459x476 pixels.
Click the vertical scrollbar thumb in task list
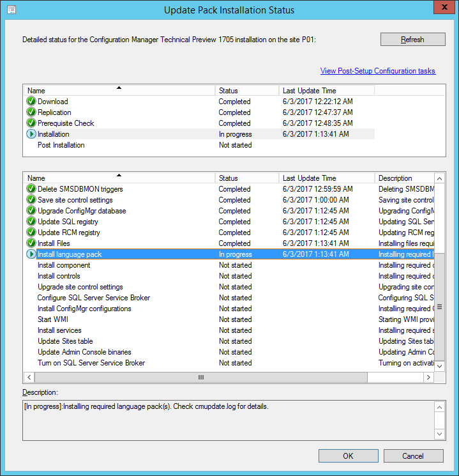tap(439, 307)
